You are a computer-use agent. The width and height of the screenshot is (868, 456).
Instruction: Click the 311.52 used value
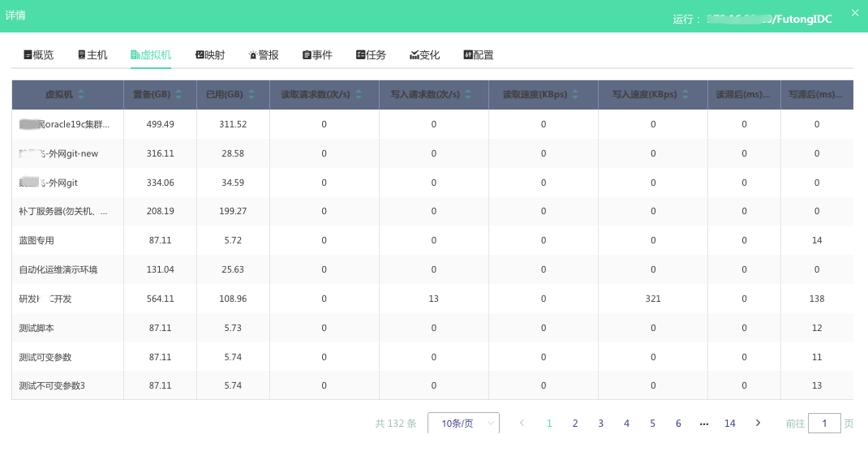[233, 124]
